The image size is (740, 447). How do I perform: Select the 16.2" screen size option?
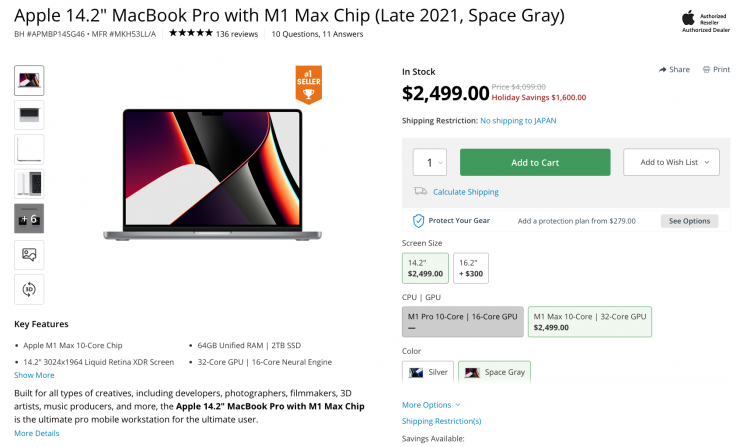471,267
